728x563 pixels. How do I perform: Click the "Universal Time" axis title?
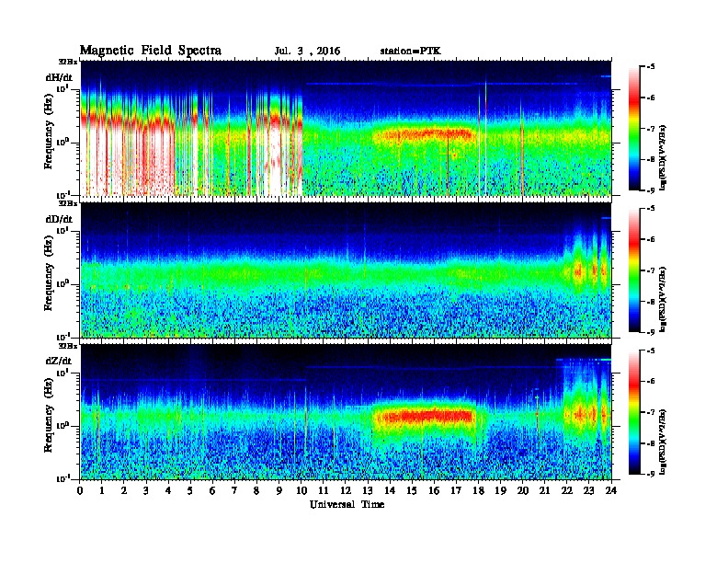pos(347,504)
